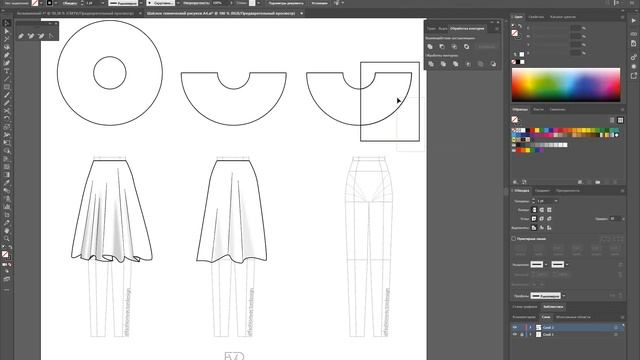Click the Minus Front shape mode icon
Image resolution: width=640 pixels, height=360 pixels.
pos(442,47)
